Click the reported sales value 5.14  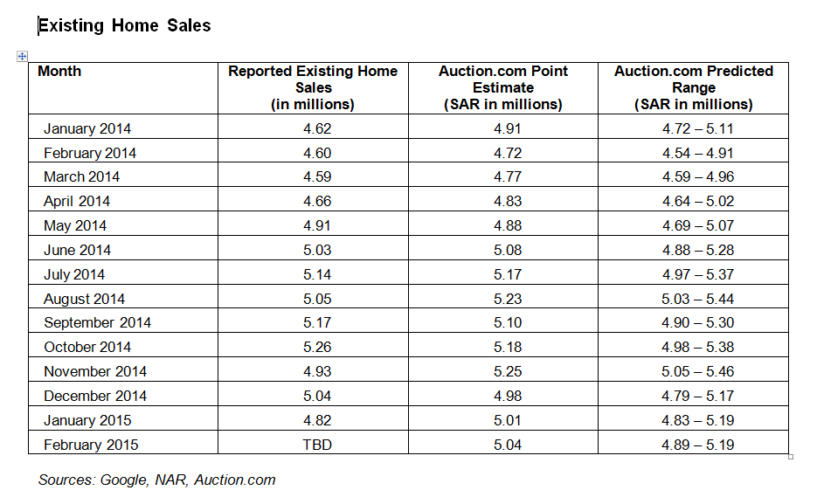(x=317, y=274)
